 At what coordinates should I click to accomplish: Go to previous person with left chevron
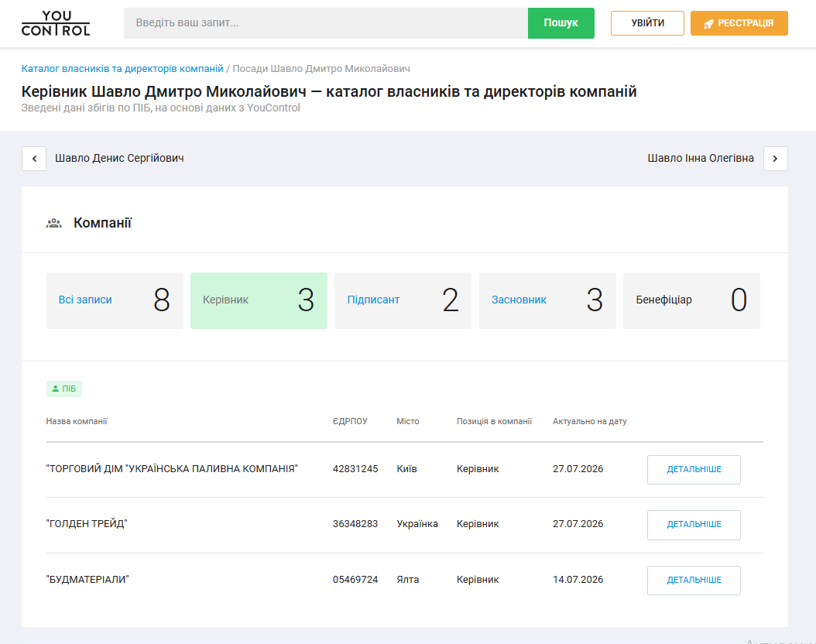coord(34,159)
